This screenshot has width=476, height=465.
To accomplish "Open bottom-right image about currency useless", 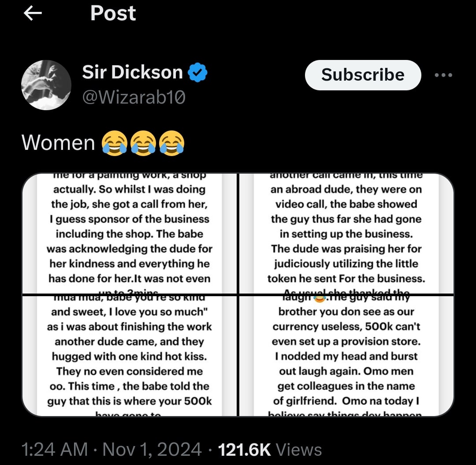I will click(346, 356).
